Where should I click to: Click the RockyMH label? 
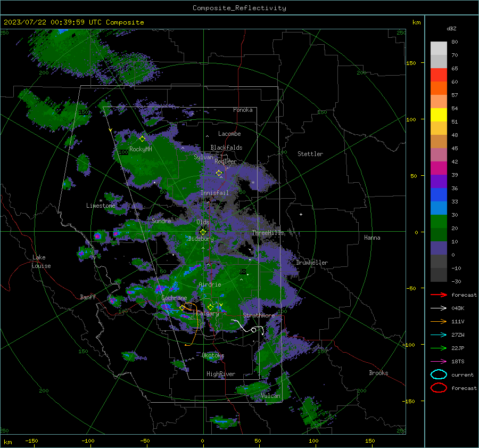tap(141, 149)
